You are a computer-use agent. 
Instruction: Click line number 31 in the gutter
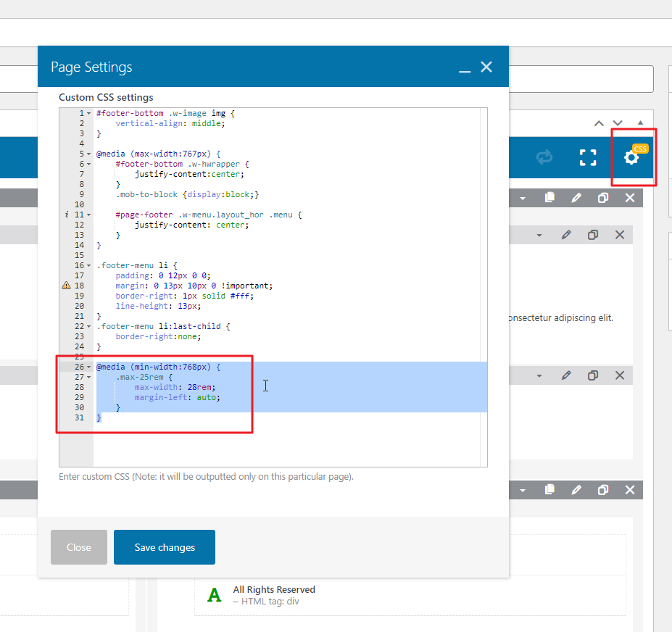79,417
